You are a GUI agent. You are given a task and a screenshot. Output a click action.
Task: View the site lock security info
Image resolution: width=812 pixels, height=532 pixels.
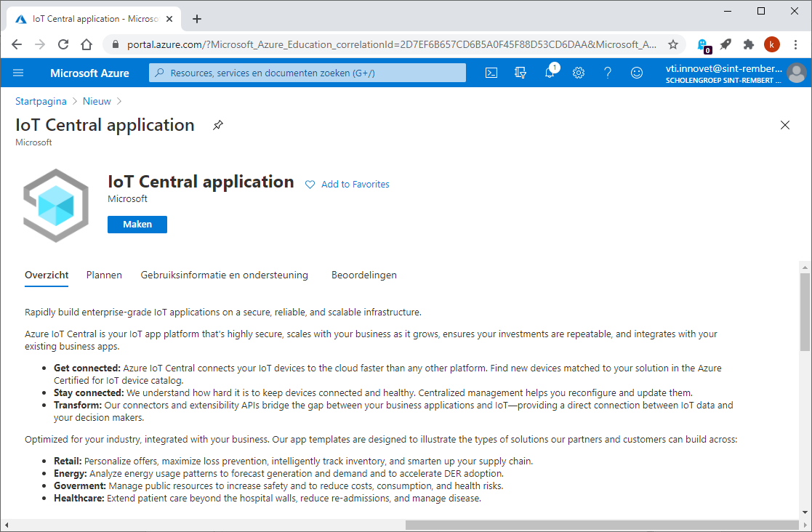[x=116, y=44]
